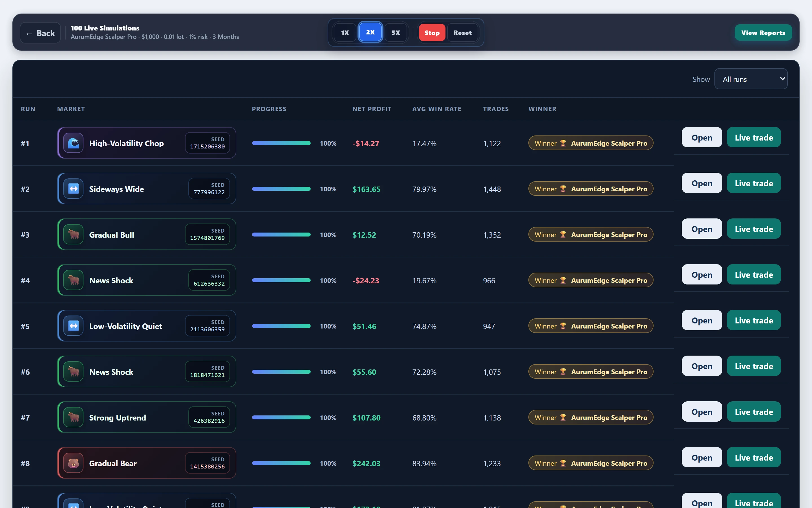Click the seed 1715206380 badge

pos(207,143)
